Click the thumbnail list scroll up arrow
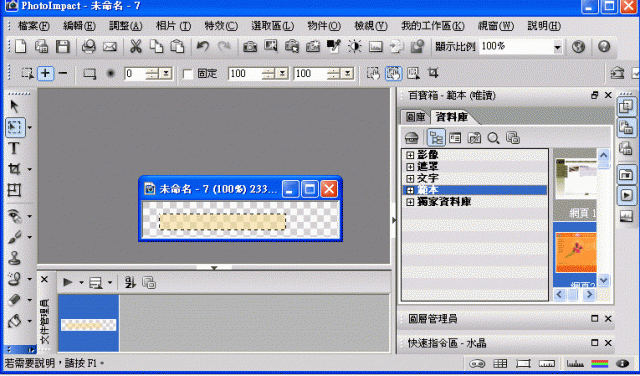 coord(603,155)
